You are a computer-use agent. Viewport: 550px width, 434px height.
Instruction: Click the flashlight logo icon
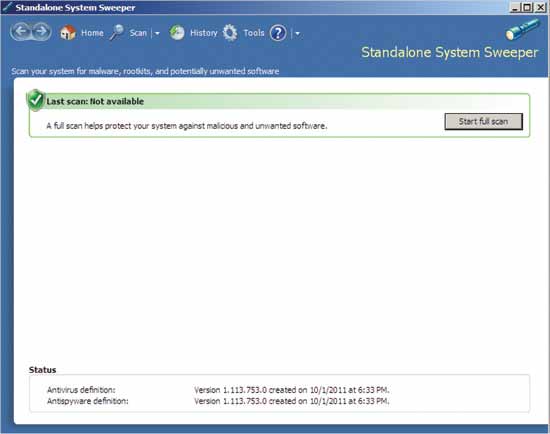tap(522, 29)
